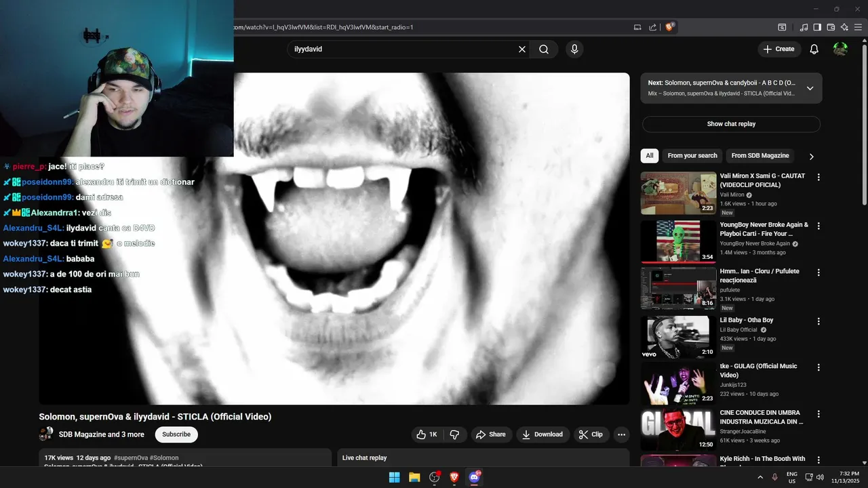Open options for Lil Baby - Otha Boy
Image resolution: width=868 pixels, height=488 pixels.
(x=818, y=321)
